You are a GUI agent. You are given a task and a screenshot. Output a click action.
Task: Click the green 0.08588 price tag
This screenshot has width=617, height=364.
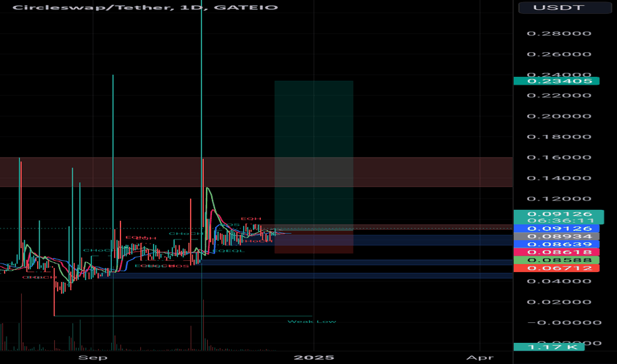(x=556, y=259)
